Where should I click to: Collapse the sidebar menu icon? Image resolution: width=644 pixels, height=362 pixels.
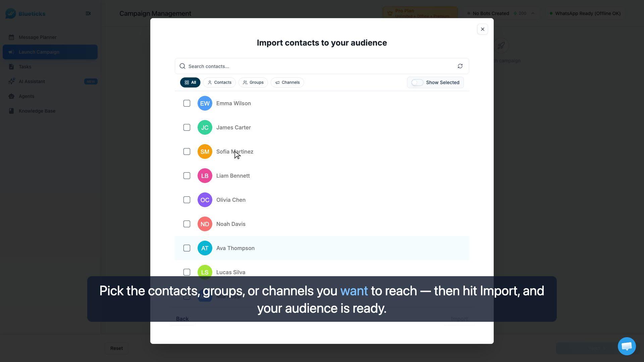88,13
